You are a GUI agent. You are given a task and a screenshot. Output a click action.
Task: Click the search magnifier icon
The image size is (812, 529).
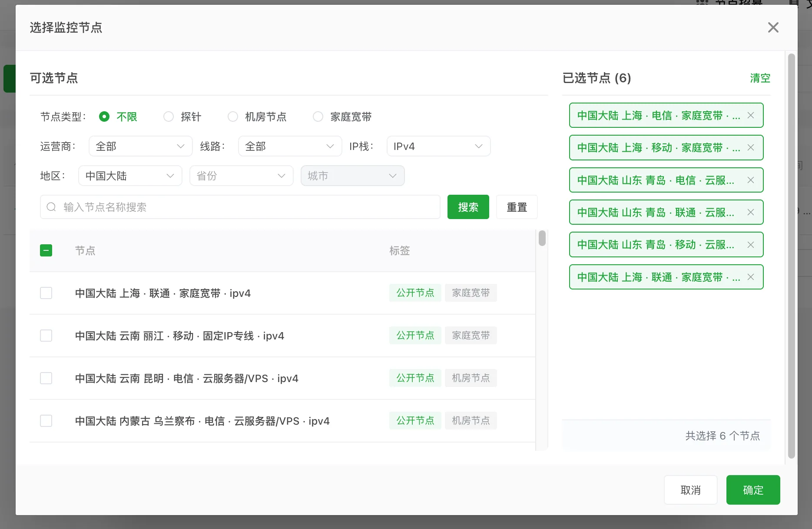[x=51, y=207]
